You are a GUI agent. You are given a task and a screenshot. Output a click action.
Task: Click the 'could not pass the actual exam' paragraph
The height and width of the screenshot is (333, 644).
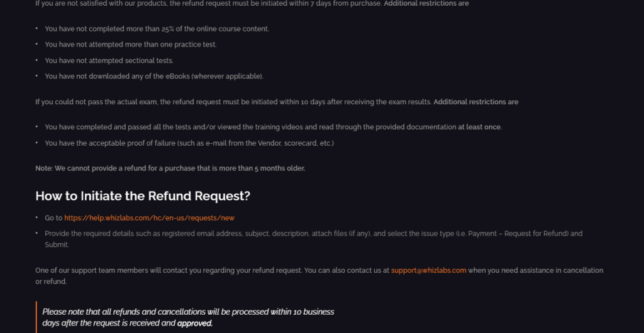tap(277, 102)
